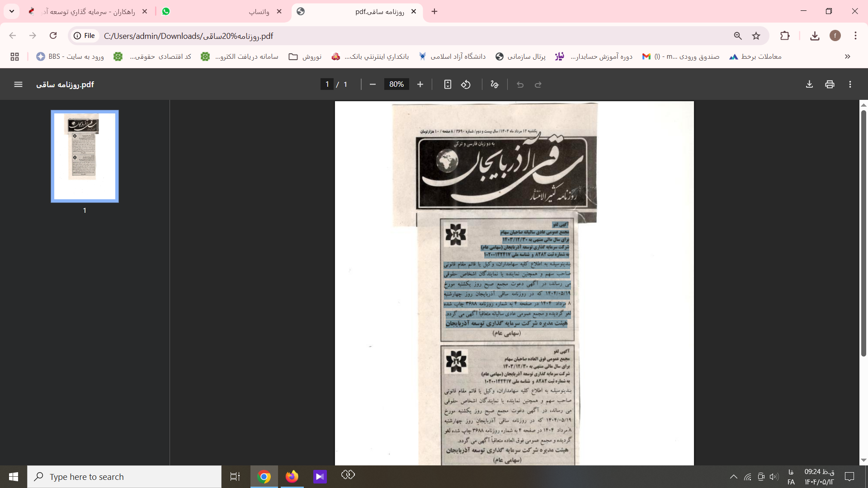Click the redo arrow in PDF toolbar
Screen dimensions: 868x488
coord(538,84)
